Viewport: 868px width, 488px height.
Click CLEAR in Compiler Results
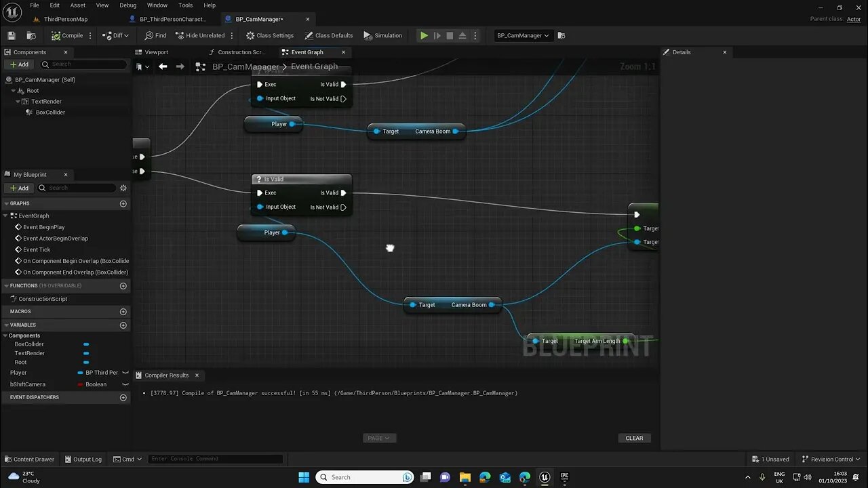pyautogui.click(x=634, y=438)
